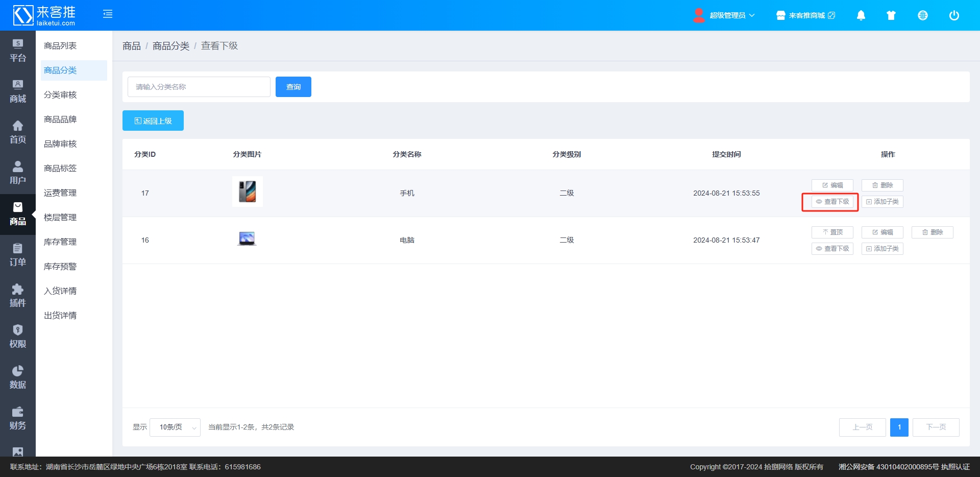
Task: Open 来客推商城 store link
Action: click(806, 15)
